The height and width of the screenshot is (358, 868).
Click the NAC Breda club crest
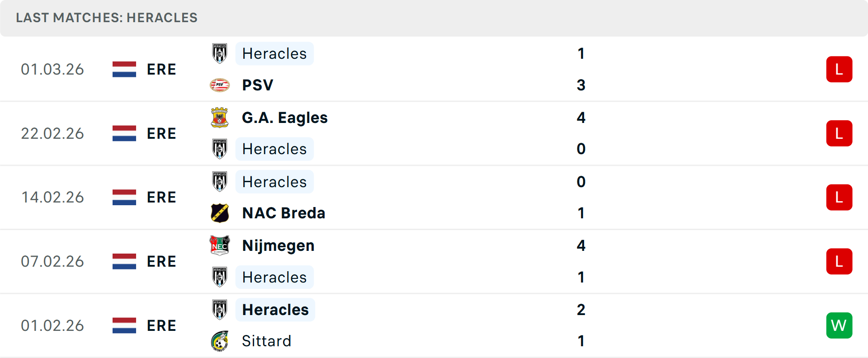[x=220, y=213]
